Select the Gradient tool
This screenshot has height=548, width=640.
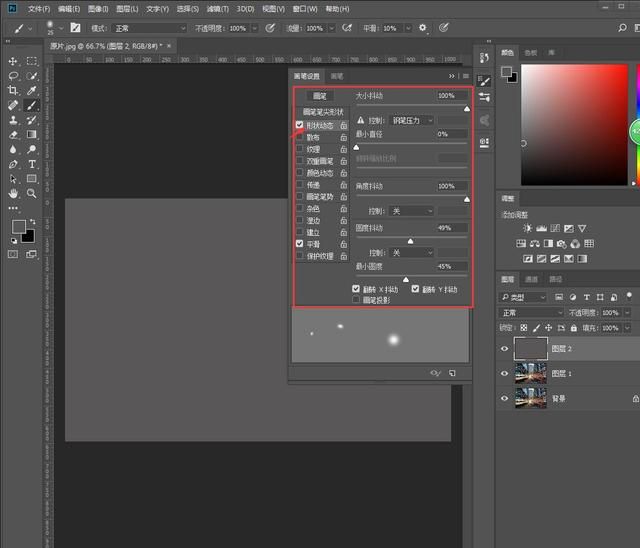31,135
